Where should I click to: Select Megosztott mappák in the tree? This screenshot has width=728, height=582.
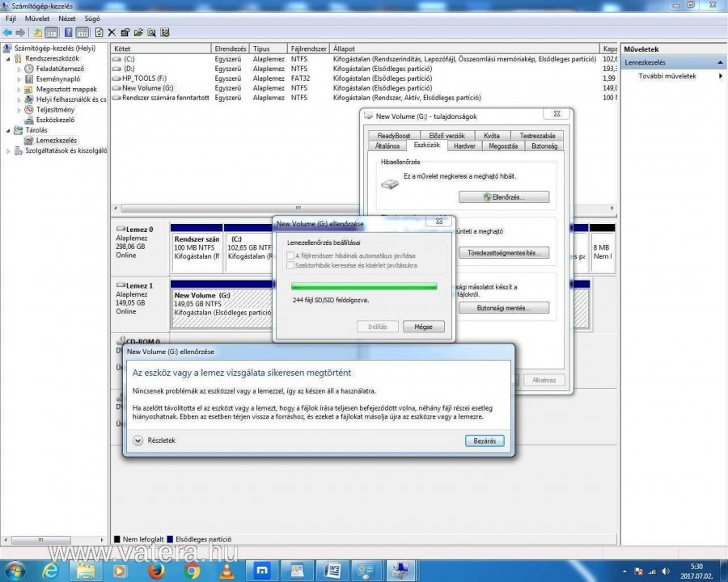click(x=66, y=89)
